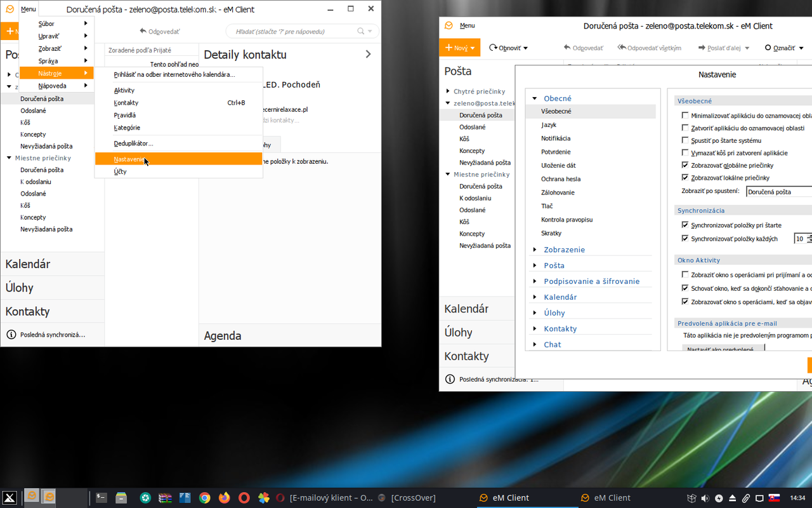Open the Súbor menu entry
This screenshot has width=812, height=508.
point(56,23)
